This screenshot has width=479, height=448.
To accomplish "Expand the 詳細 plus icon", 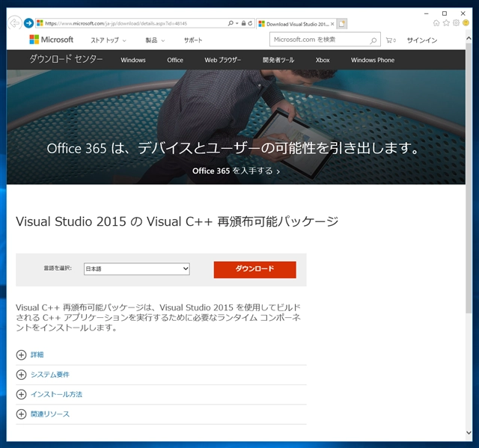I will (21, 355).
